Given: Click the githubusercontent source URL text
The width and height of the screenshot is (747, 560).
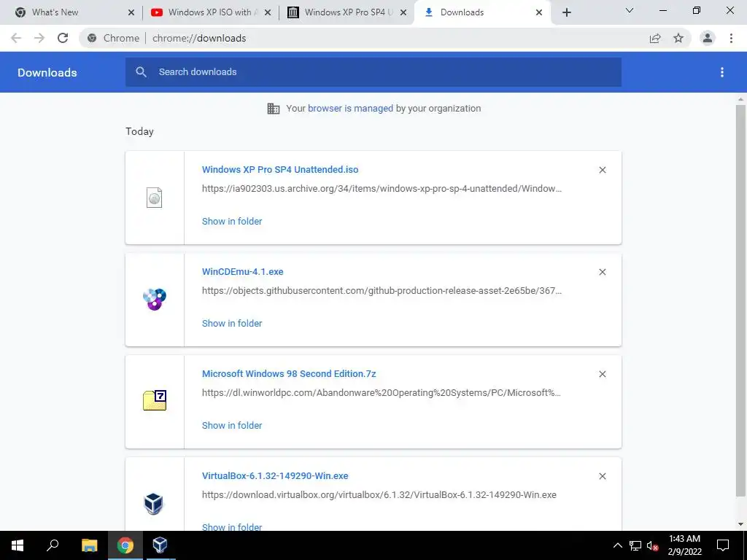Looking at the screenshot, I should [x=382, y=290].
